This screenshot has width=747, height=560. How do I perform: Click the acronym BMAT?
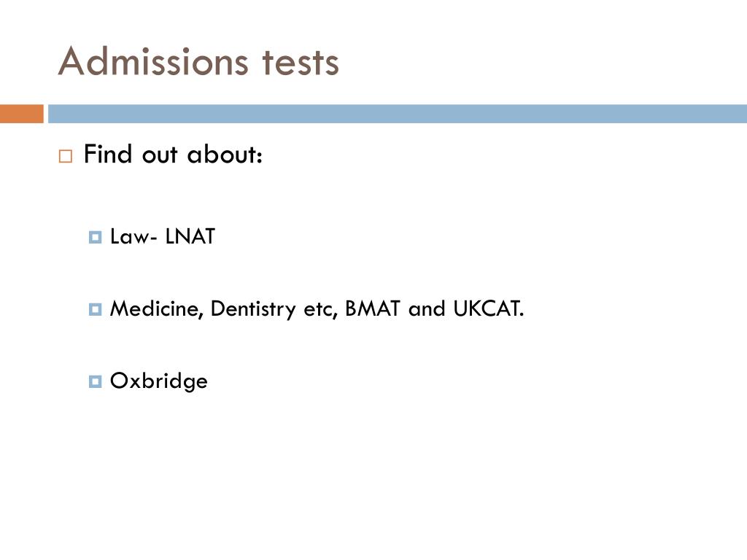click(x=373, y=308)
